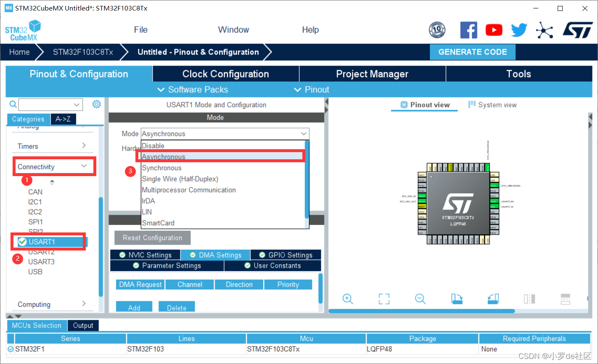
Task: Click the STM32F103C8Tx breadcrumb
Action: point(83,52)
